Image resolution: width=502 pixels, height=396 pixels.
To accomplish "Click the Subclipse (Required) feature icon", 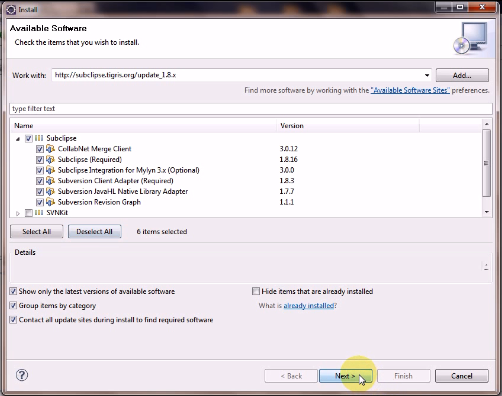I will (x=50, y=159).
